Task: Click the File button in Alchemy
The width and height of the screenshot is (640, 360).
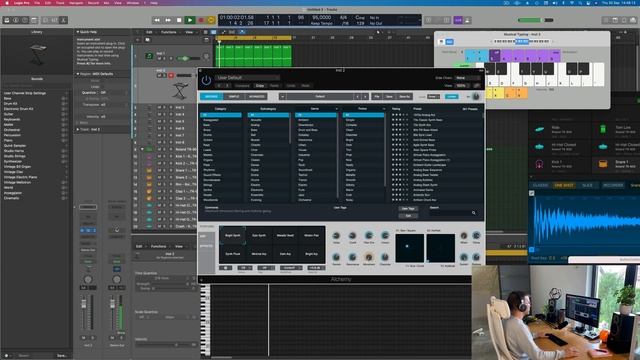Action: pos(377,96)
